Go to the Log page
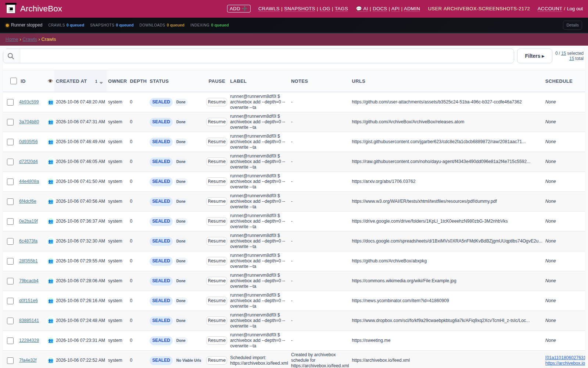588x368 pixels. 325,8
